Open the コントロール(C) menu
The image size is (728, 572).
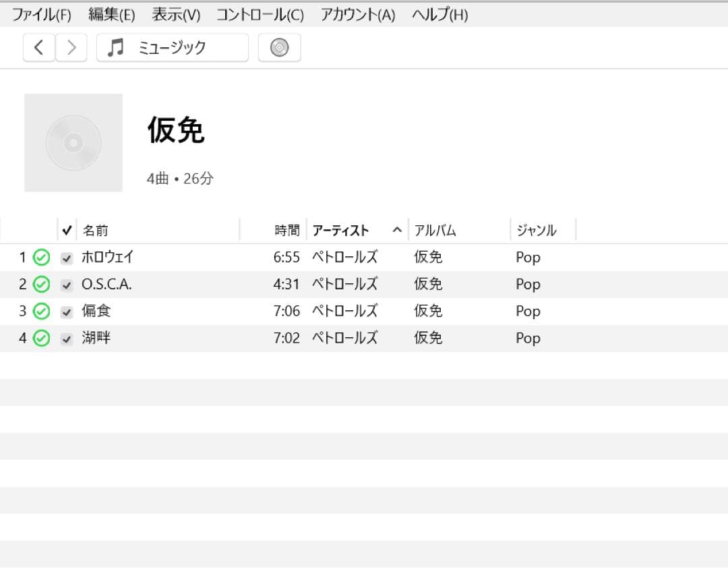click(x=260, y=15)
